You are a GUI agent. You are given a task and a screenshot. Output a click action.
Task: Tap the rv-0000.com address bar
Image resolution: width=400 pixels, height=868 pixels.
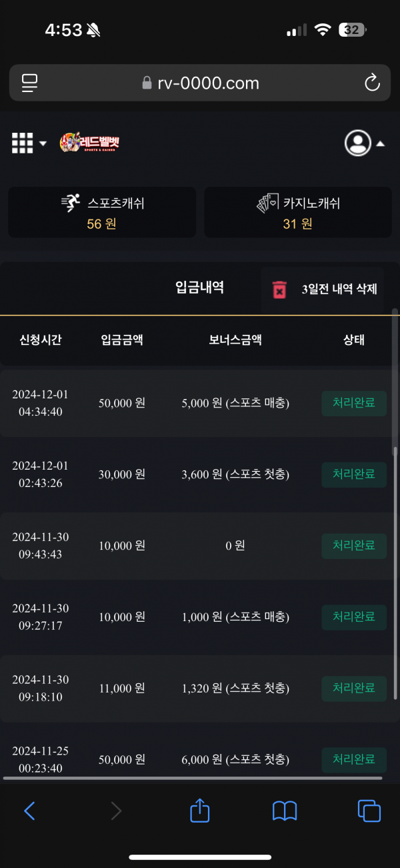point(200,83)
